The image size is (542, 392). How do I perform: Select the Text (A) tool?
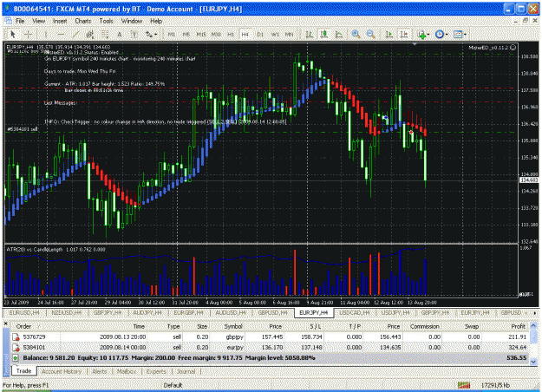coord(120,34)
